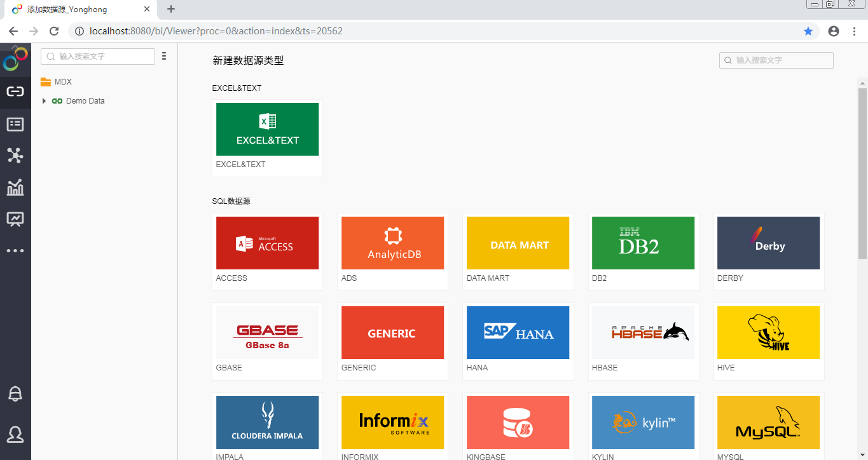Open the user profile icon in sidebar
Screen dimensions: 868x460
point(15,435)
